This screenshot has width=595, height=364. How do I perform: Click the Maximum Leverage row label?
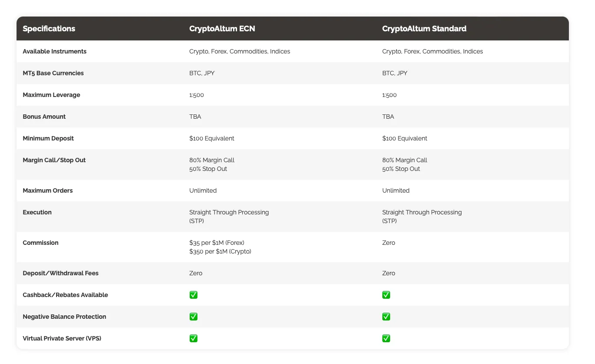(x=51, y=95)
